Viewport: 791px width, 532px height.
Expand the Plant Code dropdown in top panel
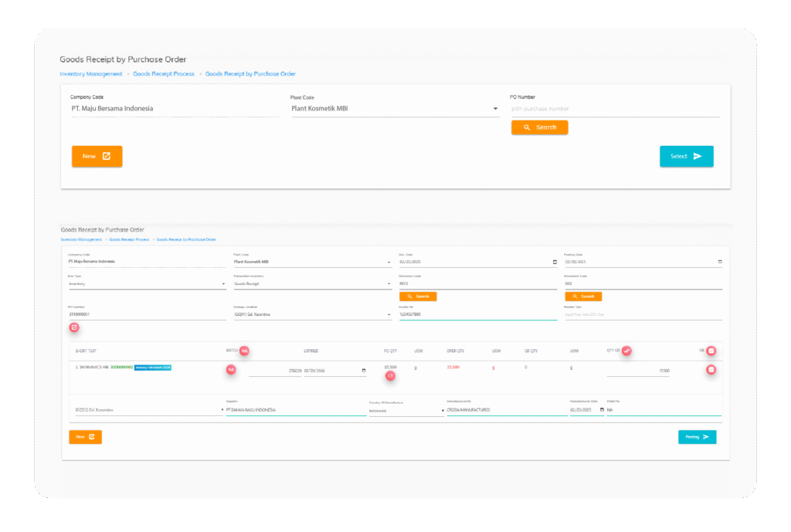495,109
